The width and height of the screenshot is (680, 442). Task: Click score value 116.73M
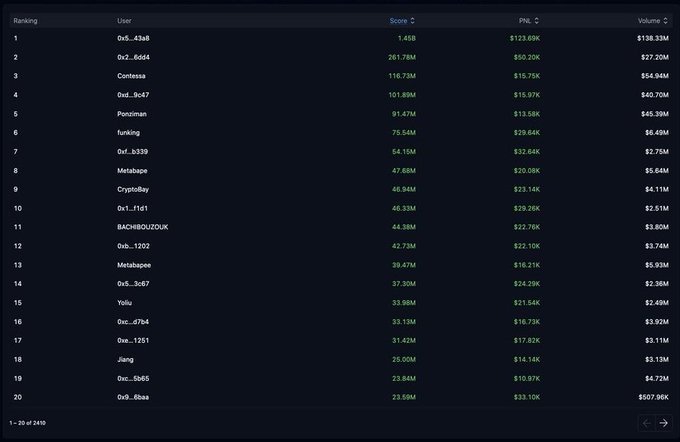[402, 76]
